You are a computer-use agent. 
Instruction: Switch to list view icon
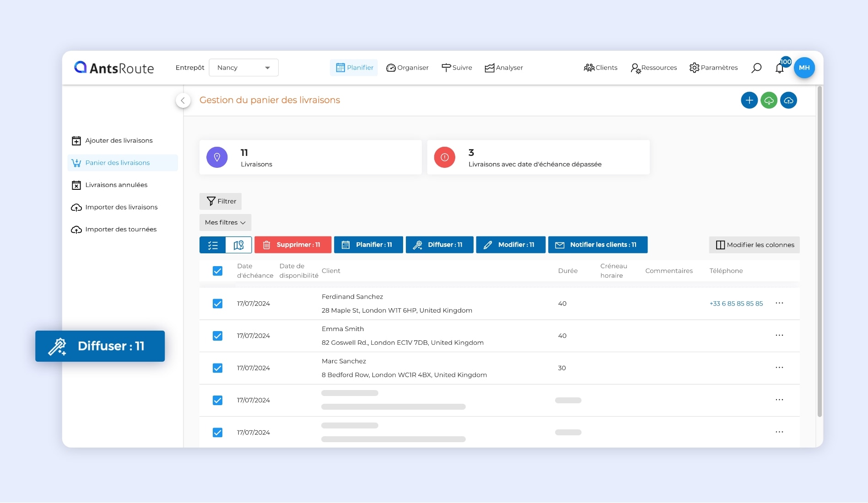point(213,245)
